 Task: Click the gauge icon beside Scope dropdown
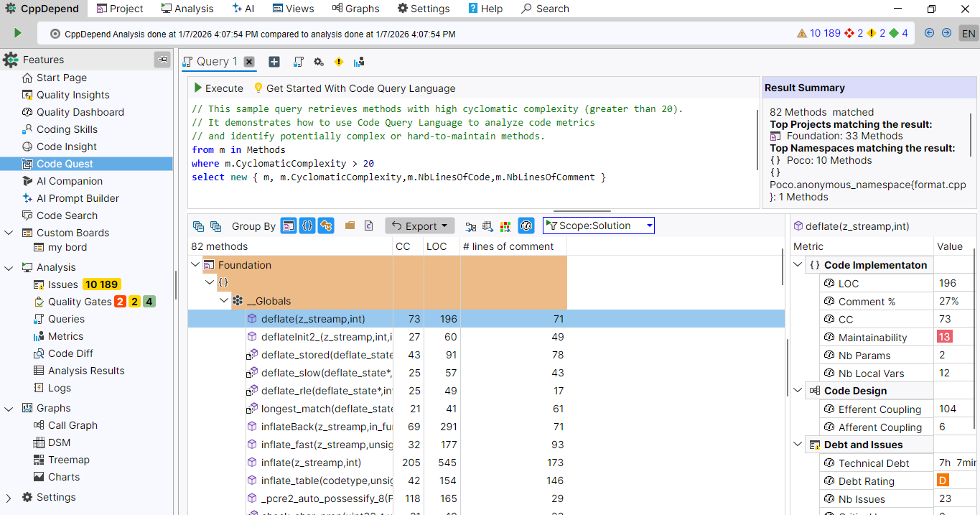click(526, 226)
